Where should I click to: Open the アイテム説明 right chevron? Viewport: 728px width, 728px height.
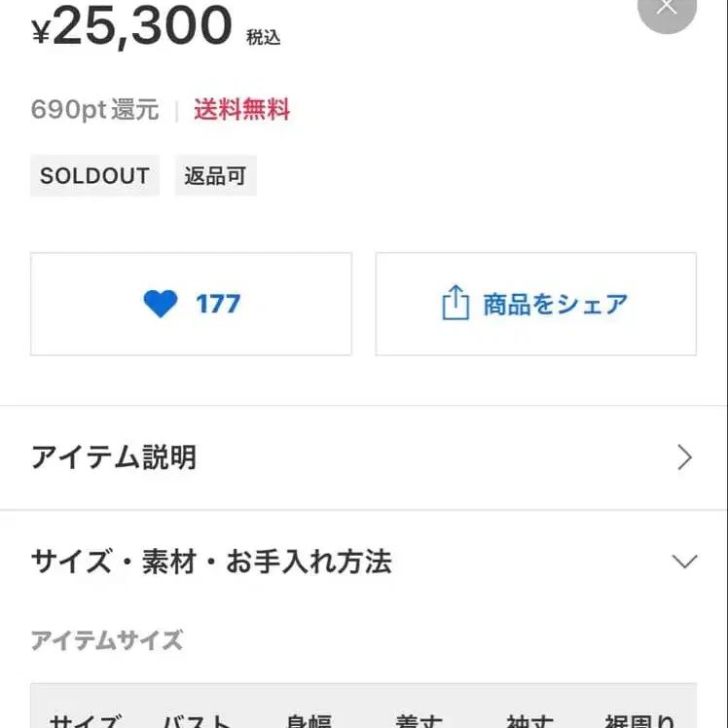pyautogui.click(x=684, y=457)
